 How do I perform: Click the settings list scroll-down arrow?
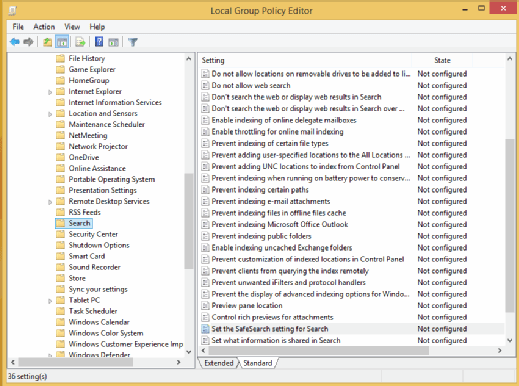[x=509, y=340]
